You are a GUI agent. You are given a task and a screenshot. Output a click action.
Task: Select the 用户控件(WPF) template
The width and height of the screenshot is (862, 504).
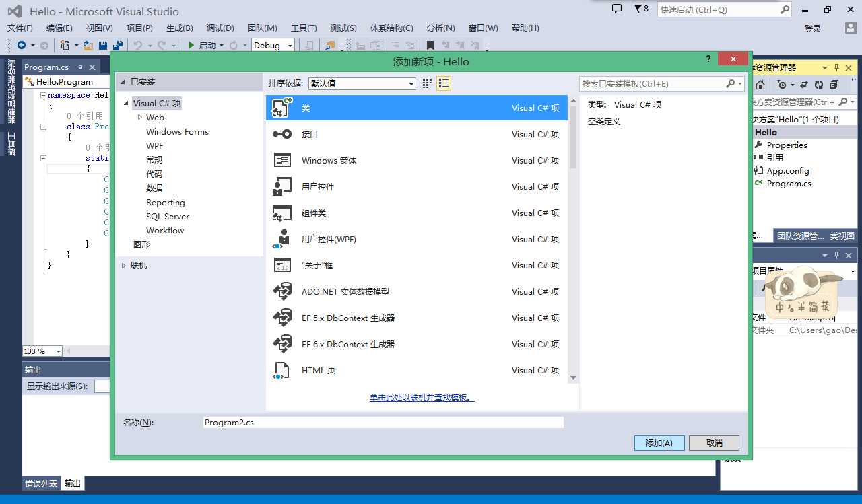pos(417,239)
